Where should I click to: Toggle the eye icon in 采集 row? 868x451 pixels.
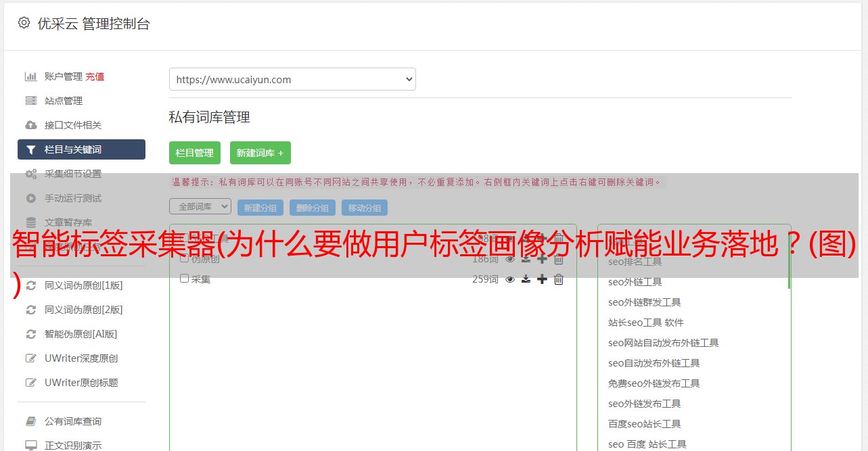click(x=510, y=279)
